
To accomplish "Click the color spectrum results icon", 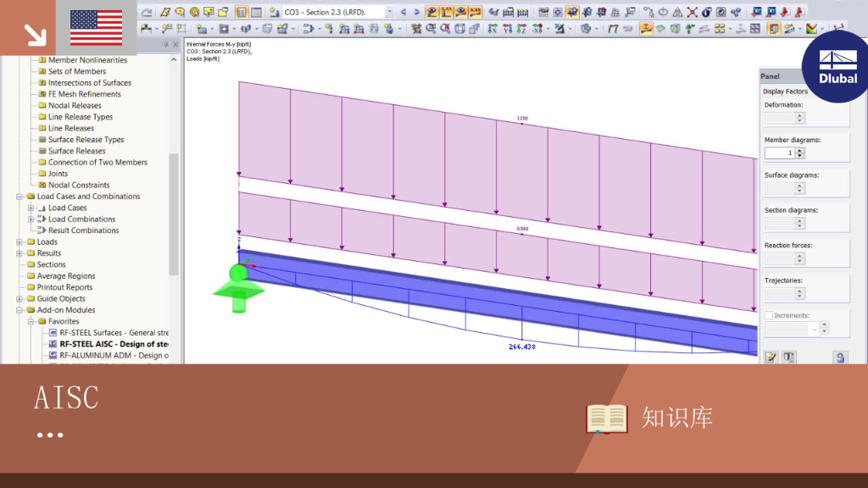I will click(811, 29).
